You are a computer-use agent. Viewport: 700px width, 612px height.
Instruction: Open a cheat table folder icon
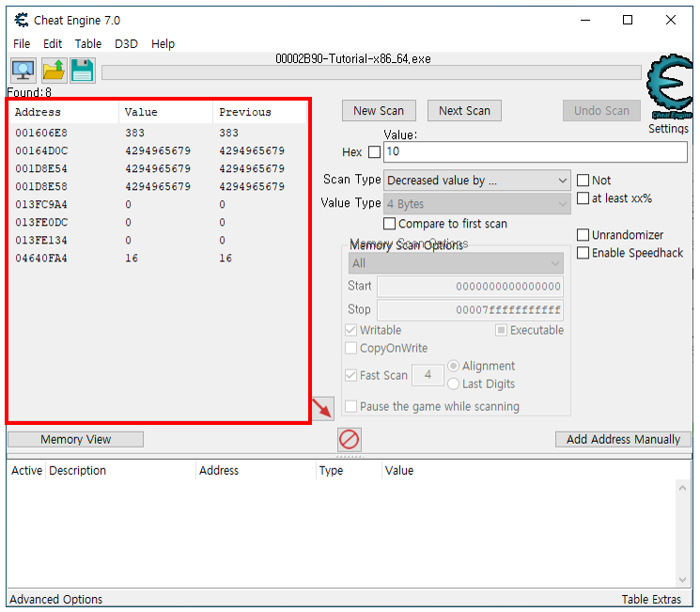click(54, 71)
